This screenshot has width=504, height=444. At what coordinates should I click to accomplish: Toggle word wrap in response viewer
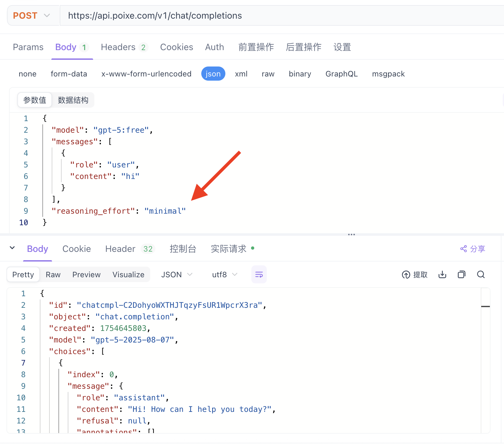click(259, 274)
